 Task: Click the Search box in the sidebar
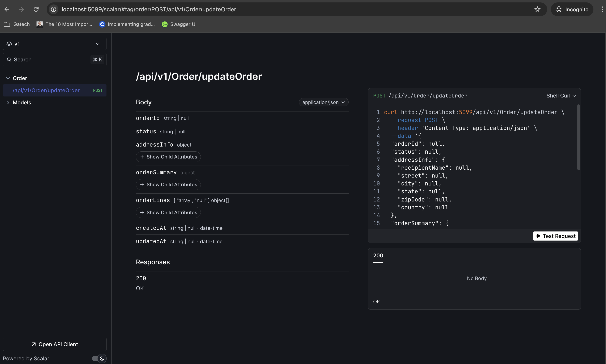coord(55,60)
